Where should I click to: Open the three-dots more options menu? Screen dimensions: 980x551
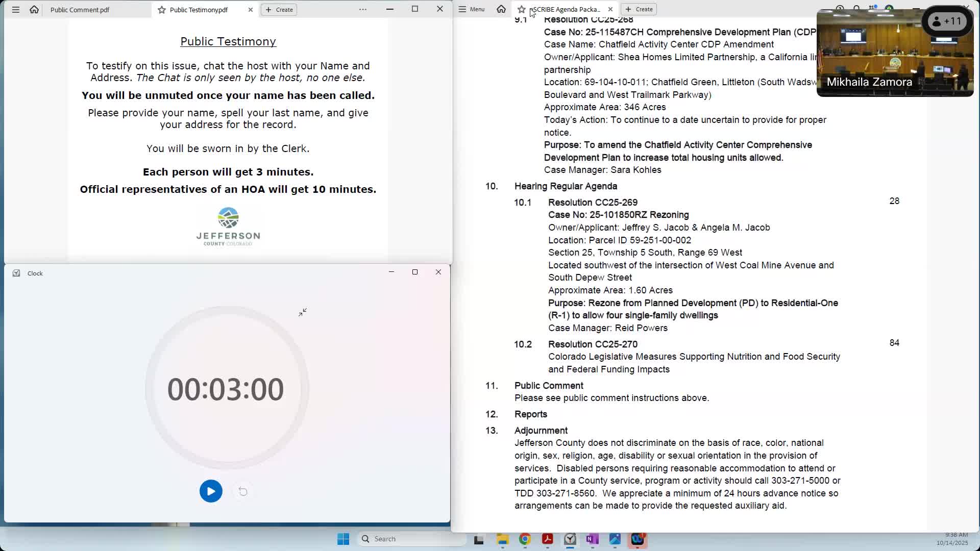363,10
